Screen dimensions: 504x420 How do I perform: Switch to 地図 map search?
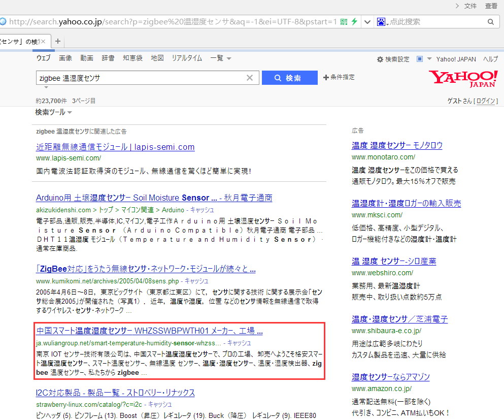click(x=157, y=58)
